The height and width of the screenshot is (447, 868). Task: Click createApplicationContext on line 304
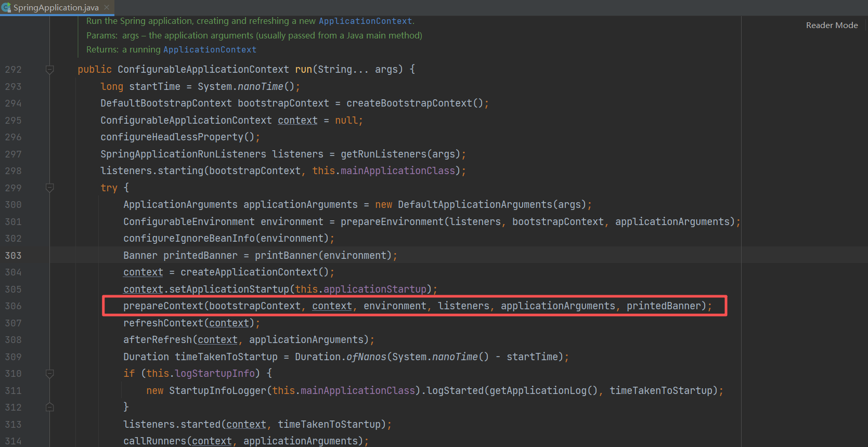249,272
